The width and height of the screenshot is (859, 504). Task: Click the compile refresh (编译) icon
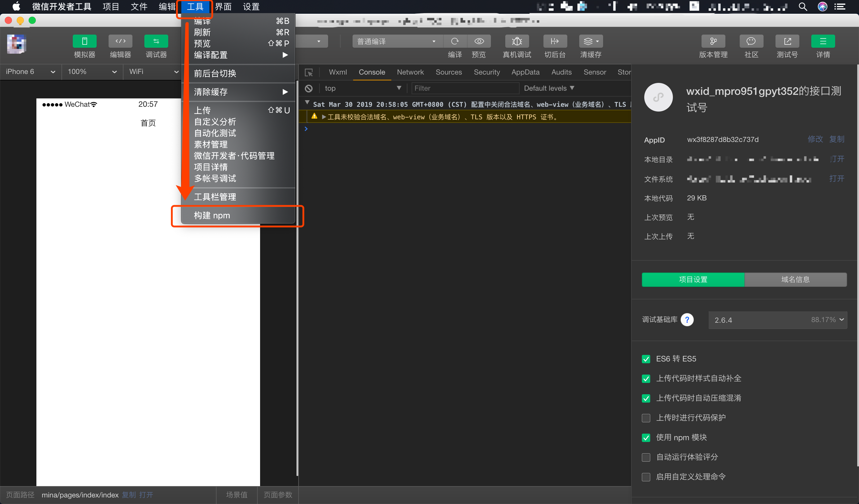pos(455,41)
